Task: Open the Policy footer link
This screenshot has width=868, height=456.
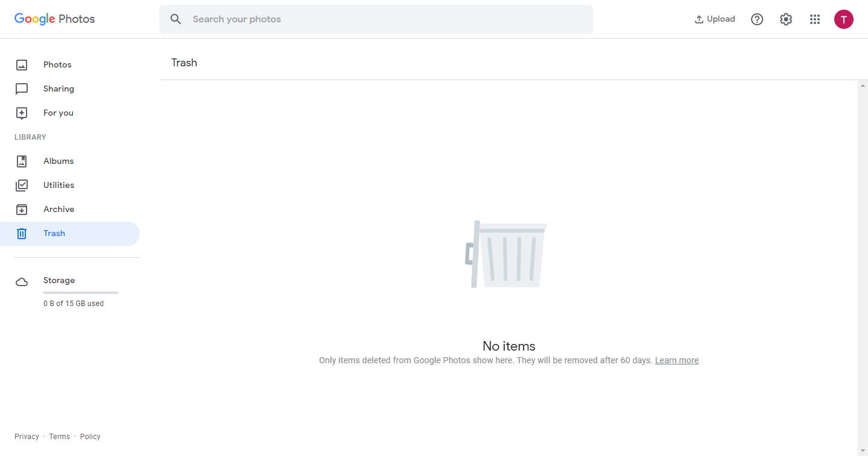Action: [90, 437]
